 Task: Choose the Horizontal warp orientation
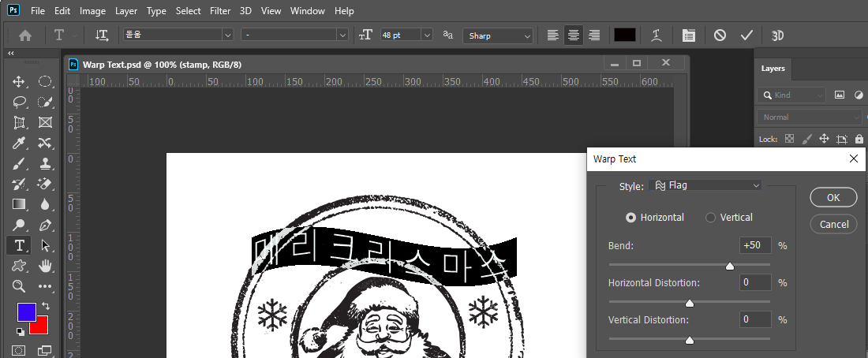pos(655,218)
